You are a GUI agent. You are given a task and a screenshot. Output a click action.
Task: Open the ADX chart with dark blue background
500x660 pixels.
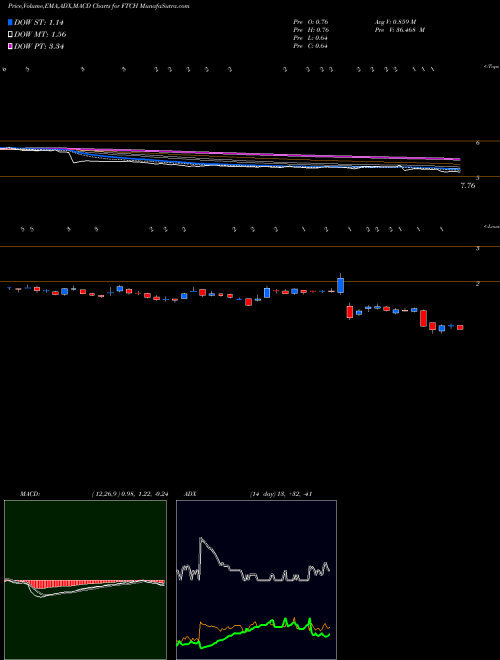coord(256,580)
